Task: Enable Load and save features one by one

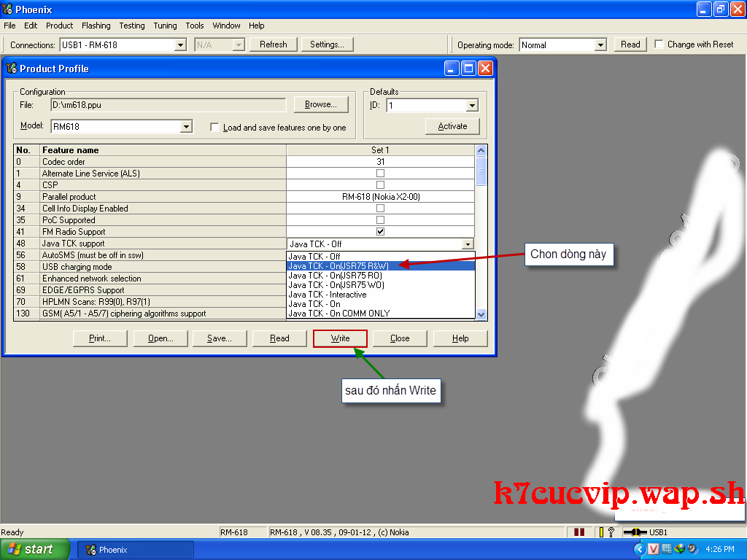Action: 214,128
